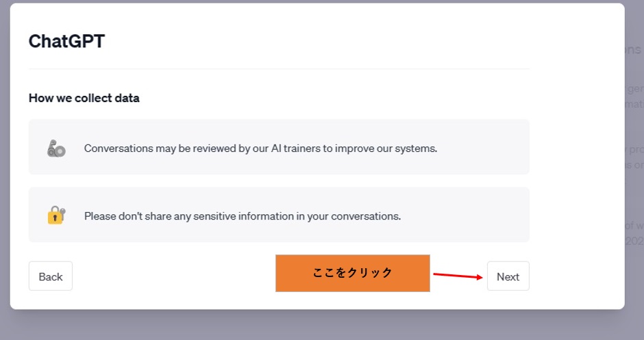The height and width of the screenshot is (340, 644).
Task: Click the word "systems" ending the first notice
Action: [419, 148]
